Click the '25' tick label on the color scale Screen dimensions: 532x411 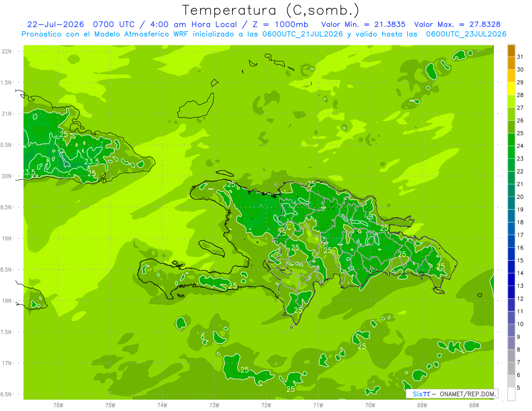coord(520,133)
